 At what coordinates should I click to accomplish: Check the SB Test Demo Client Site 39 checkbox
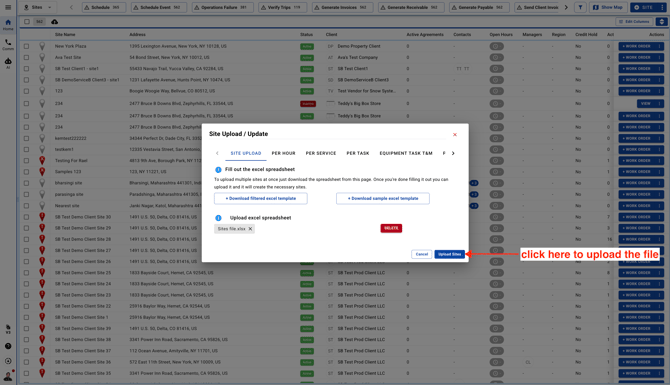pyautogui.click(x=26, y=329)
